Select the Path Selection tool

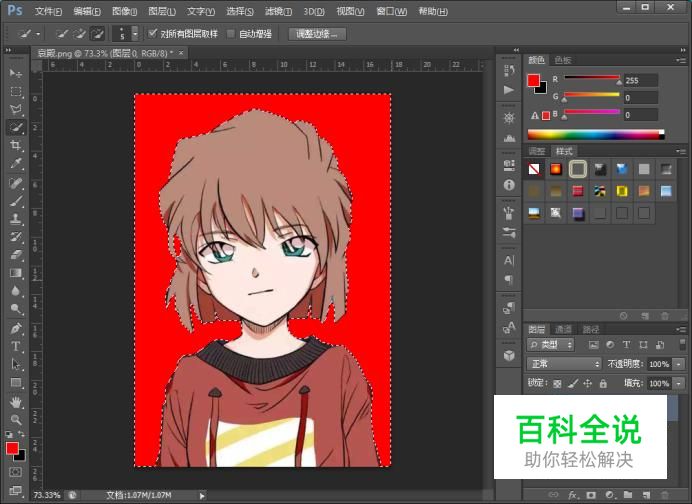click(x=16, y=365)
